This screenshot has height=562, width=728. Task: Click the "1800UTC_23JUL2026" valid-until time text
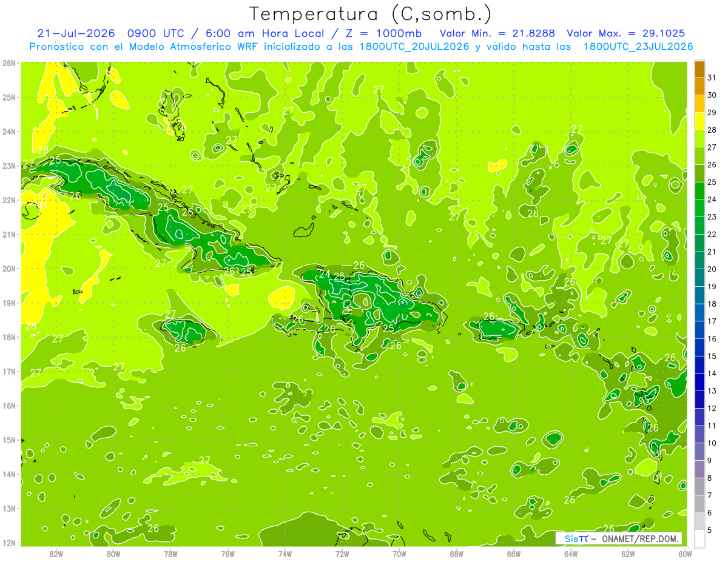(638, 47)
